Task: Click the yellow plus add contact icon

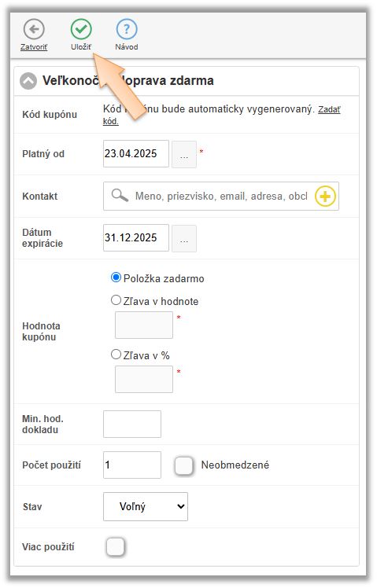Action: (x=325, y=196)
